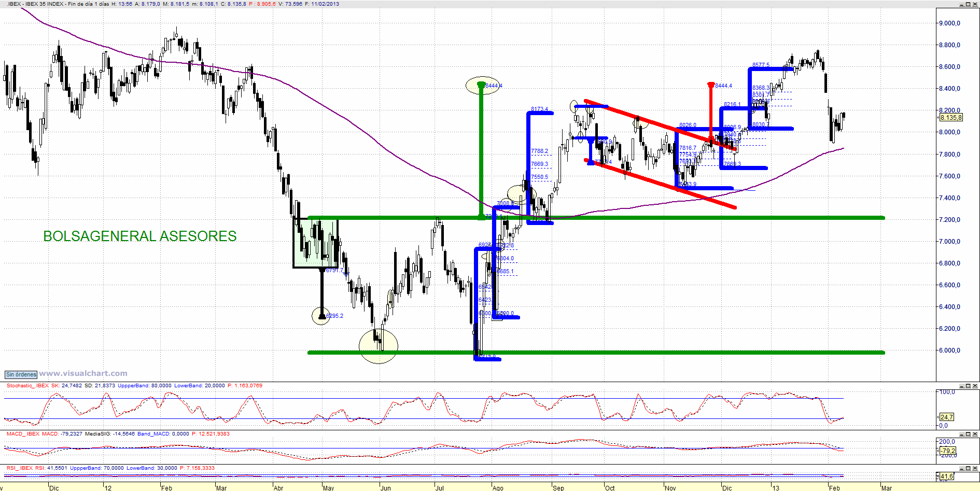Screen dimensions: 980x491
Task: Click the 'Ago' month label on time axis
Action: tap(498, 488)
